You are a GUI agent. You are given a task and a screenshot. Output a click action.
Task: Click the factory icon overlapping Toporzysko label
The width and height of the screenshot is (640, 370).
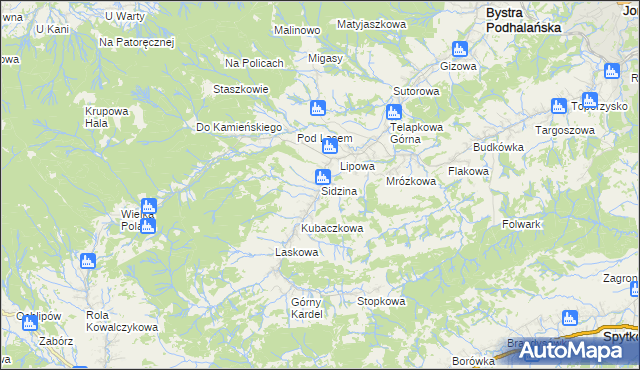click(590, 100)
